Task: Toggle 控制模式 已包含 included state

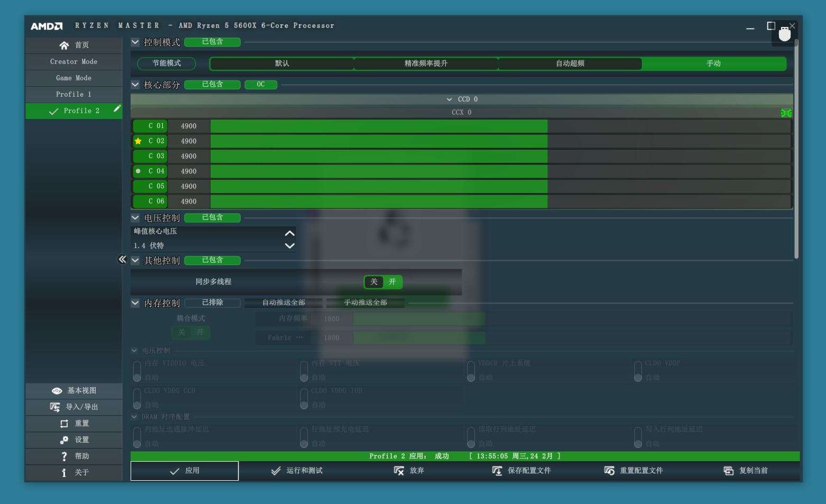Action: tap(213, 42)
